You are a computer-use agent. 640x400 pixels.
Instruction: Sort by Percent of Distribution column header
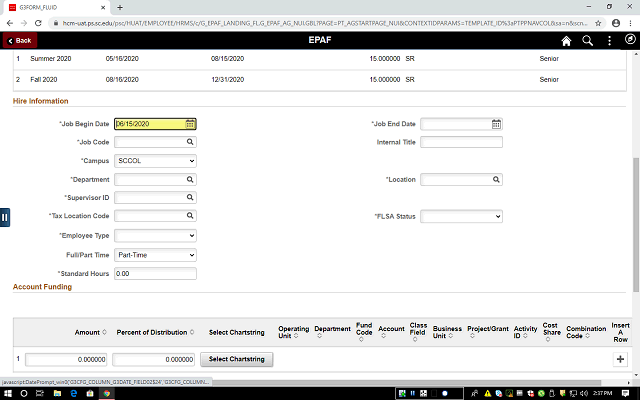coord(156,333)
